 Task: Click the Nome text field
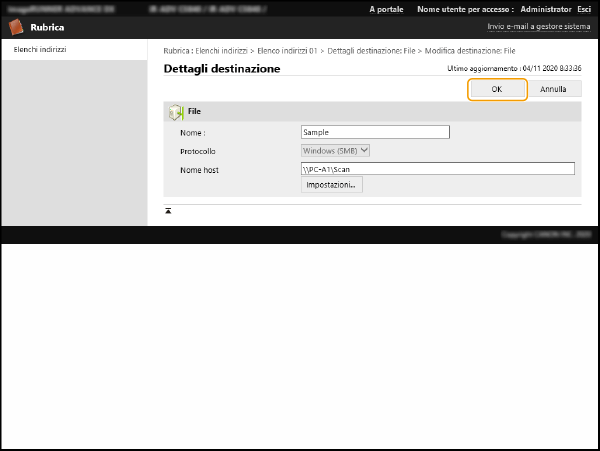coord(375,131)
